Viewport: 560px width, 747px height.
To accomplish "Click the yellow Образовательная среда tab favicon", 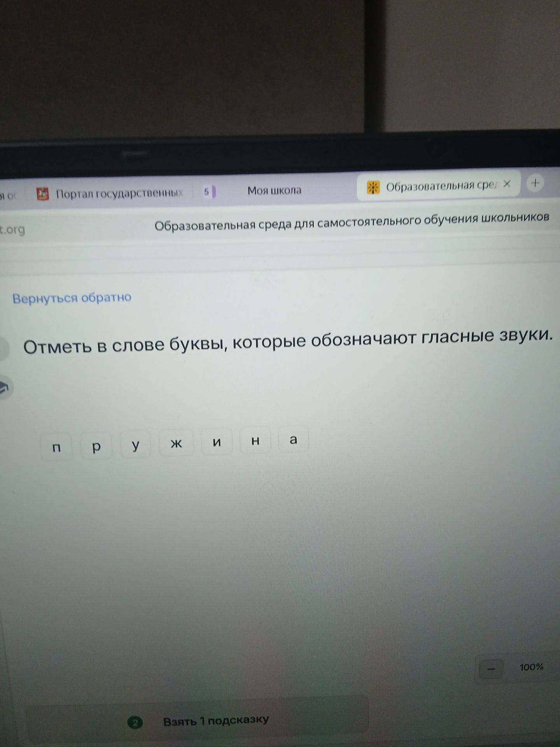I will click(373, 188).
